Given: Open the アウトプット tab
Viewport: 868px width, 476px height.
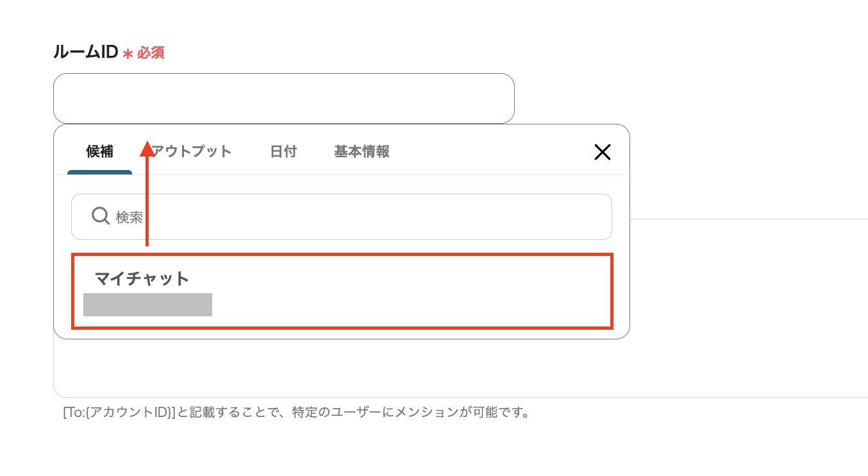Looking at the screenshot, I should 192,152.
